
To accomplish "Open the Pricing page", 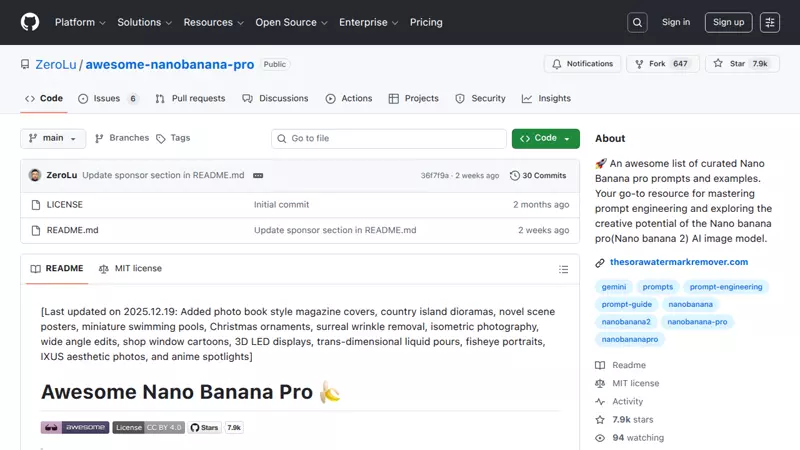I will point(426,22).
